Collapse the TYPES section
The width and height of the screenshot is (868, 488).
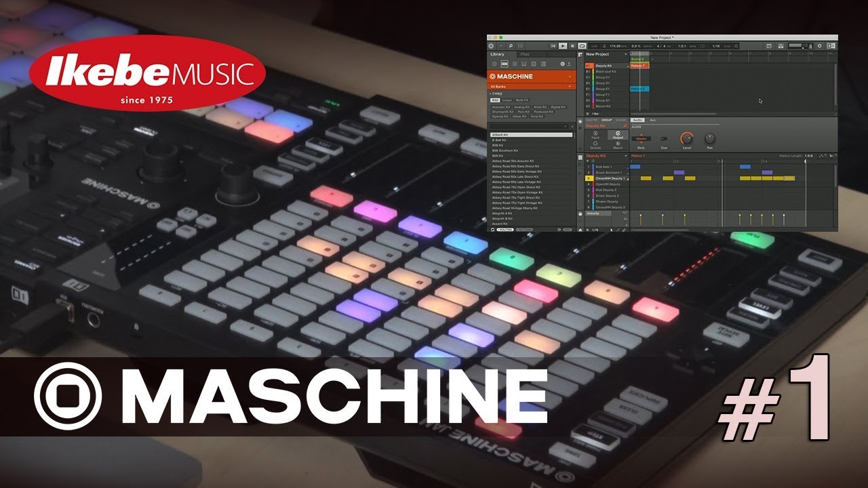tap(496, 94)
